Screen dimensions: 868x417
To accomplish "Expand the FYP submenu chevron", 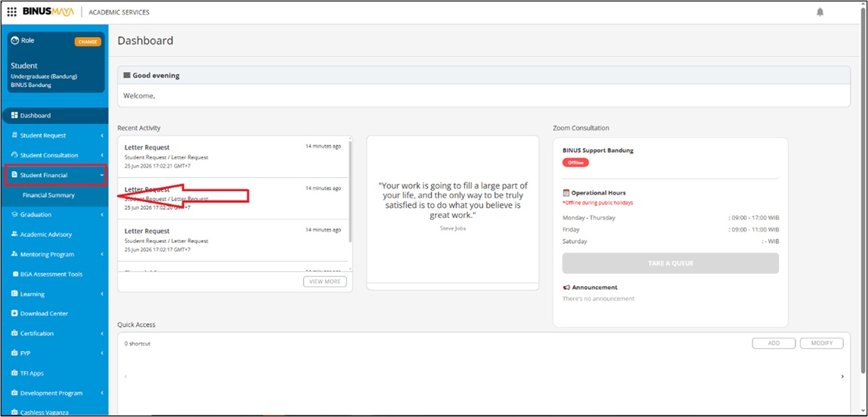I will [102, 353].
